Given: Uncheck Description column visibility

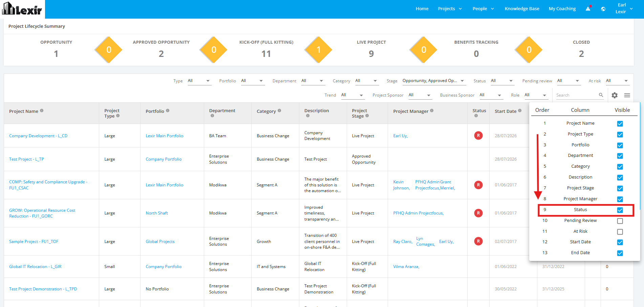Looking at the screenshot, I should click(620, 178).
